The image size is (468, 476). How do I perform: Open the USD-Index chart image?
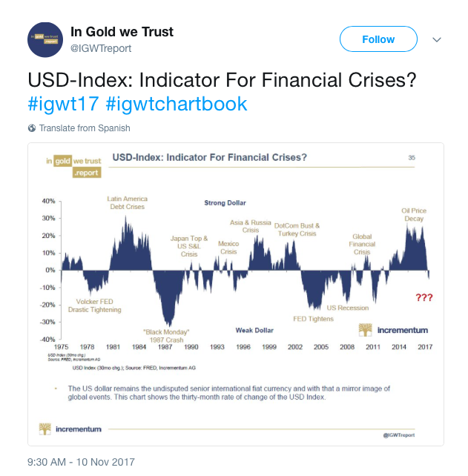click(x=236, y=294)
